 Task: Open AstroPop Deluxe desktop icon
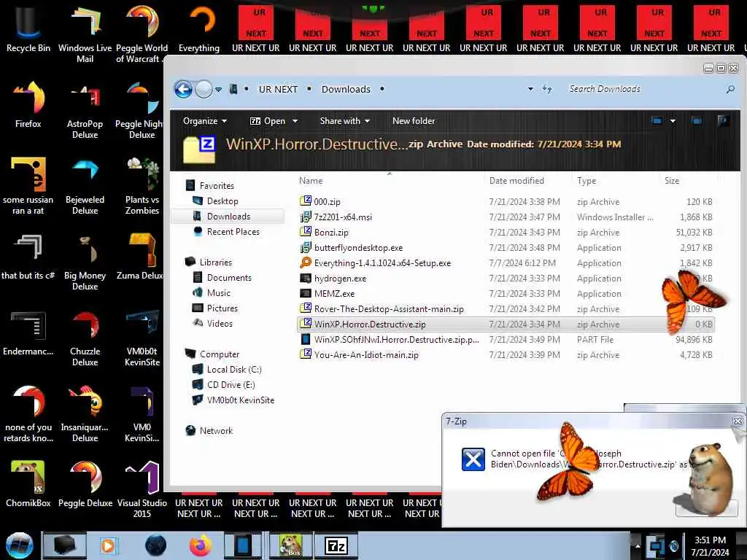(x=85, y=109)
